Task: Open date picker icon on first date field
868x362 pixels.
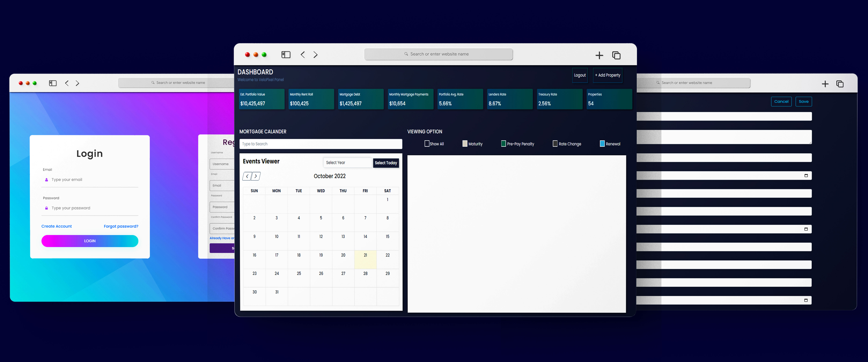Action: tap(806, 175)
